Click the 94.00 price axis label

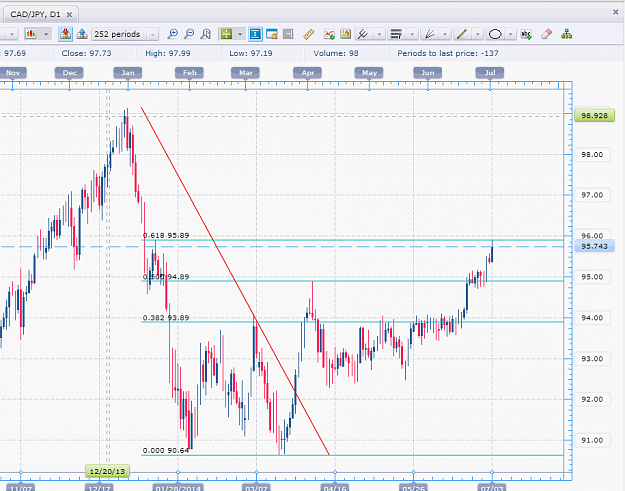tap(592, 318)
